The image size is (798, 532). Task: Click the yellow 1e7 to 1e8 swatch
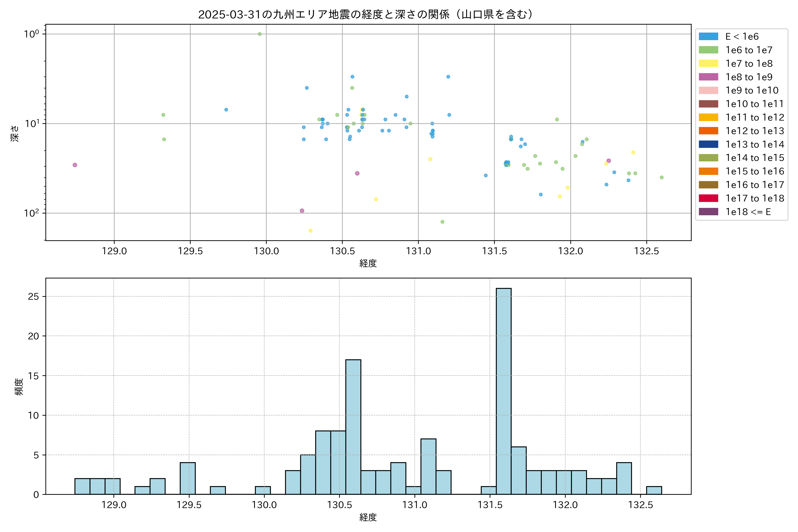tap(708, 63)
